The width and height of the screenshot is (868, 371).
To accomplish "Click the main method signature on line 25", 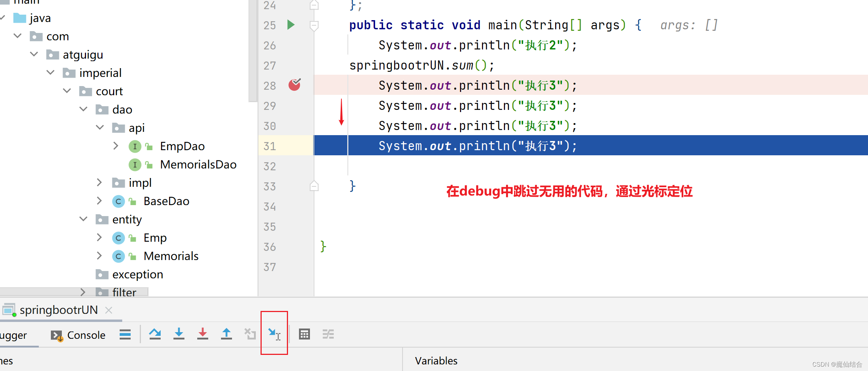I will [495, 25].
